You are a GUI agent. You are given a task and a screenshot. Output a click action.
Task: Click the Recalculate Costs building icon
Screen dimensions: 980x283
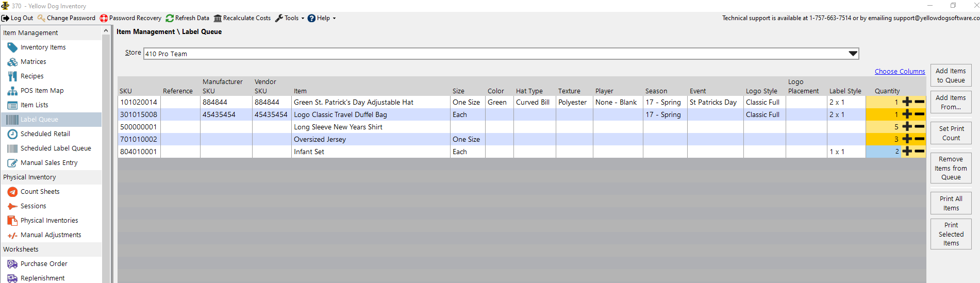tap(218, 18)
